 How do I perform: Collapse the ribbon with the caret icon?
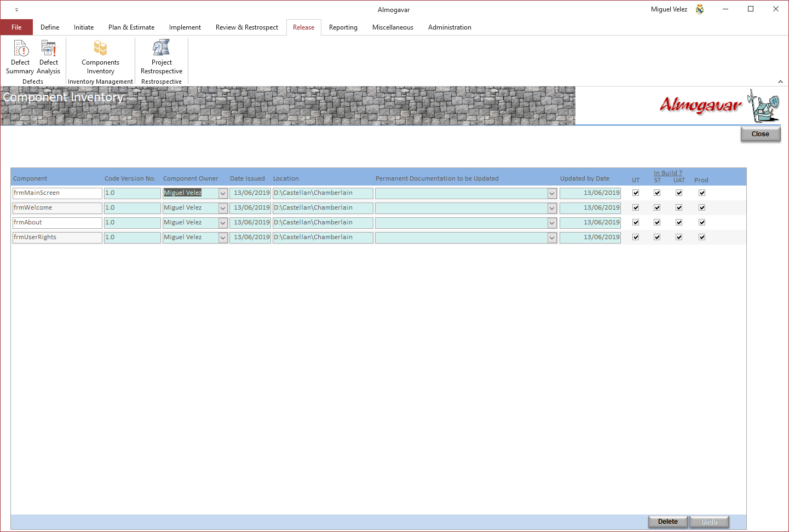[780, 82]
